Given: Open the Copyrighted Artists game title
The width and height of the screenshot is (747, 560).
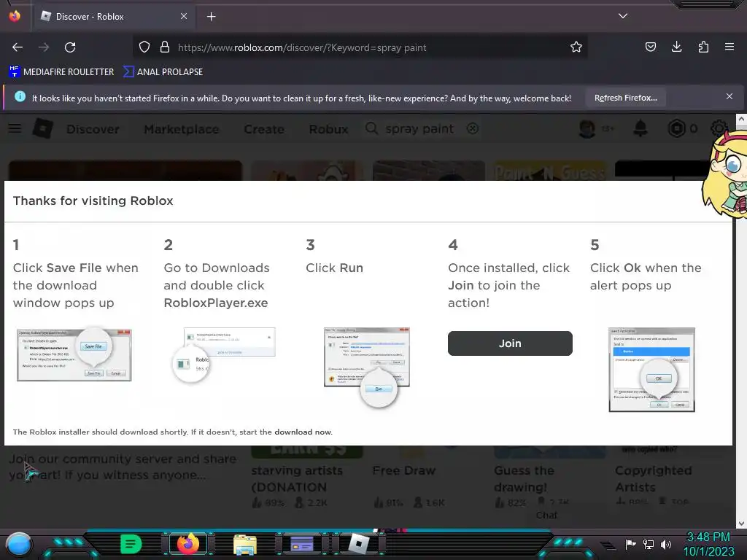Looking at the screenshot, I should coord(653,478).
